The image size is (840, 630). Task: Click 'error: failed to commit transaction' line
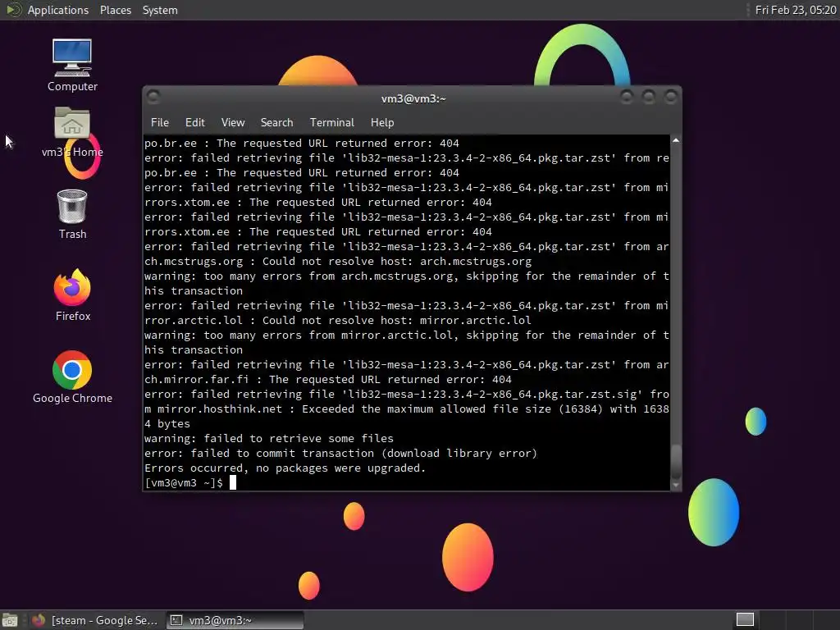click(340, 453)
